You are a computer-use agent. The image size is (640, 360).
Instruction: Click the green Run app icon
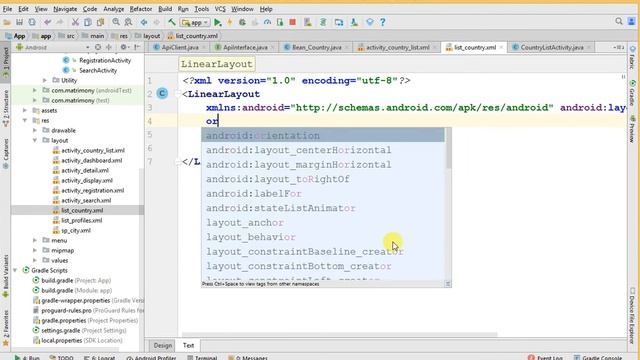218,22
